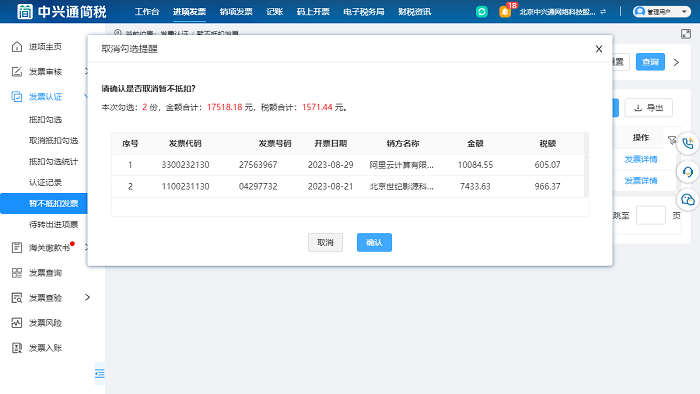This screenshot has width=700, height=394.
Task: Open the 电子税务局 top menu
Action: (x=364, y=12)
